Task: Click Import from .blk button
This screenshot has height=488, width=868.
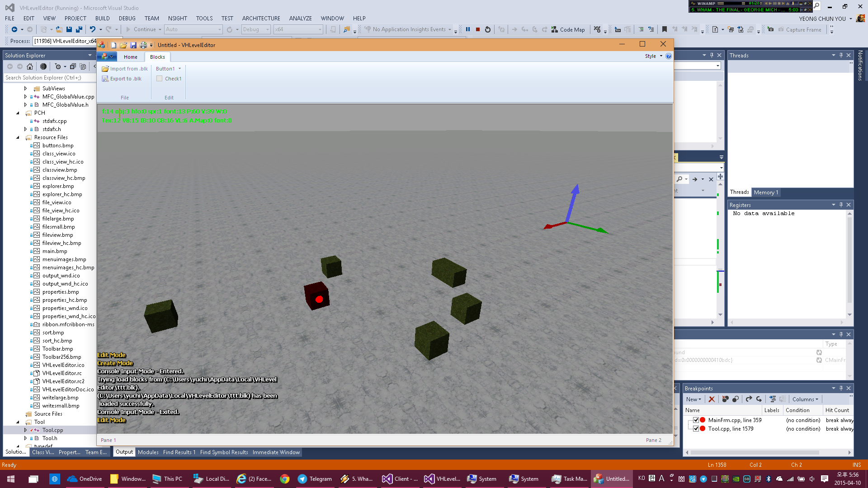Action: (125, 69)
